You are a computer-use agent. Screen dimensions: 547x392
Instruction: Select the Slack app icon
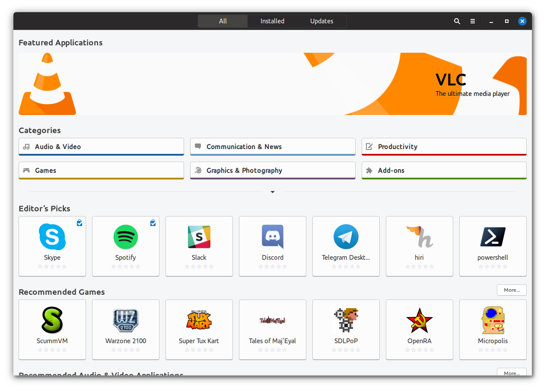click(x=199, y=237)
